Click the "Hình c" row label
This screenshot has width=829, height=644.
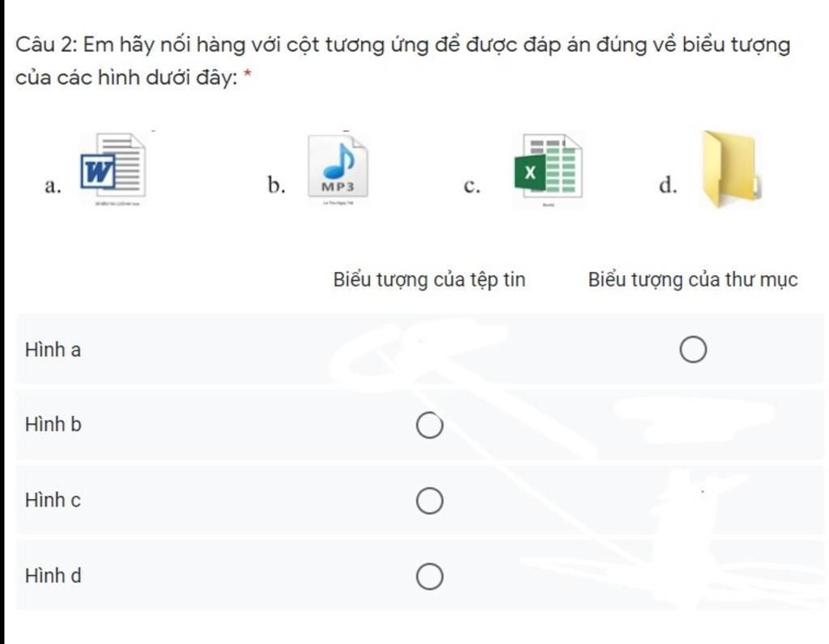[53, 500]
